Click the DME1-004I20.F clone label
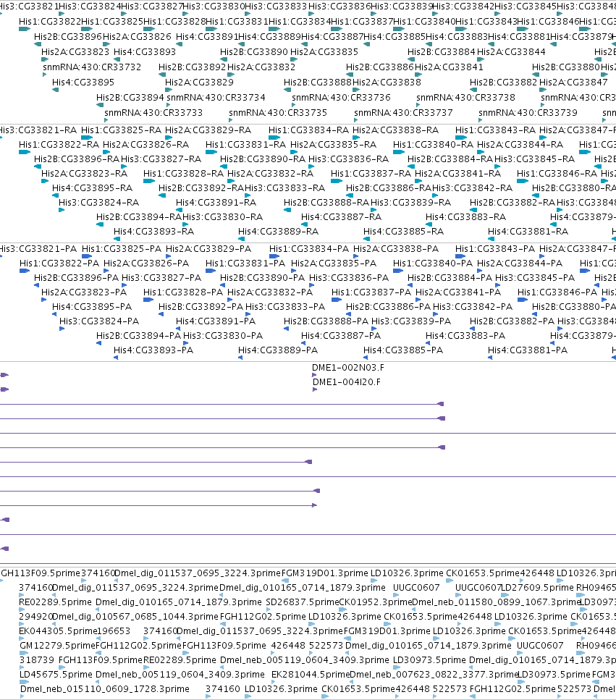Viewport: 616px width, 700px height. pos(347,381)
